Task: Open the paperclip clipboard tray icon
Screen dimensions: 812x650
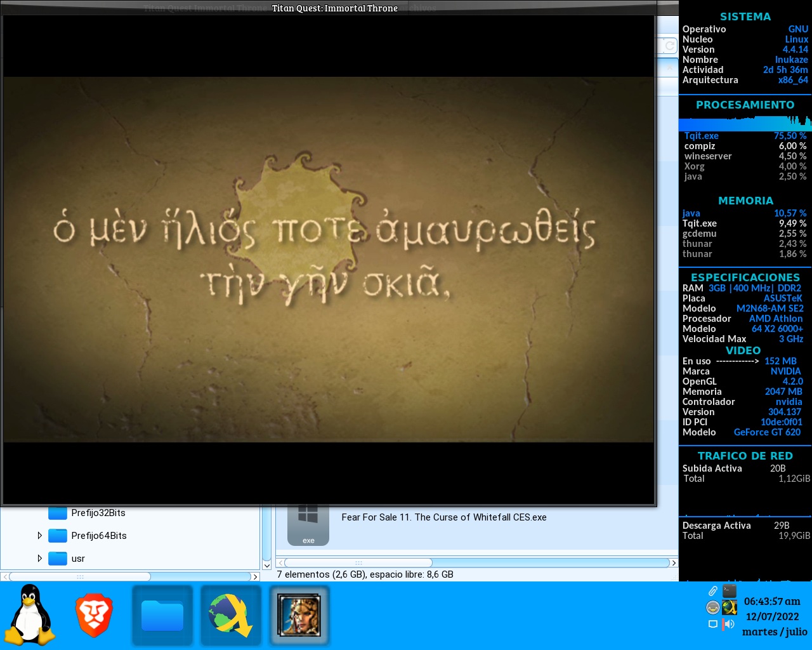Action: (x=713, y=591)
